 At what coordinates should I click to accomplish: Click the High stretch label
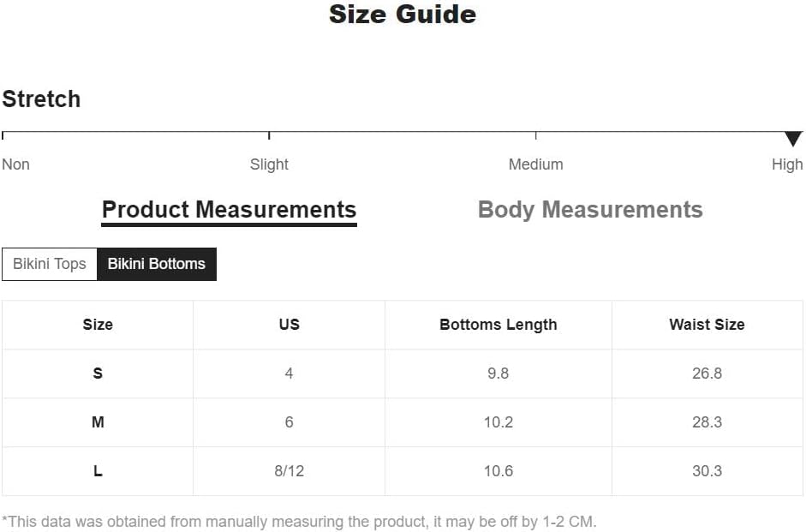[787, 164]
